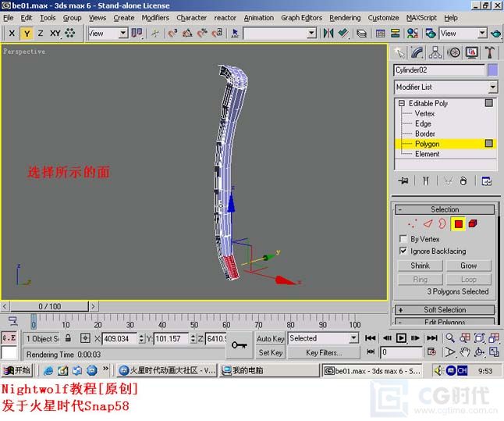The width and height of the screenshot is (504, 421).
Task: Open the Material Editor icon
Action: point(412,33)
